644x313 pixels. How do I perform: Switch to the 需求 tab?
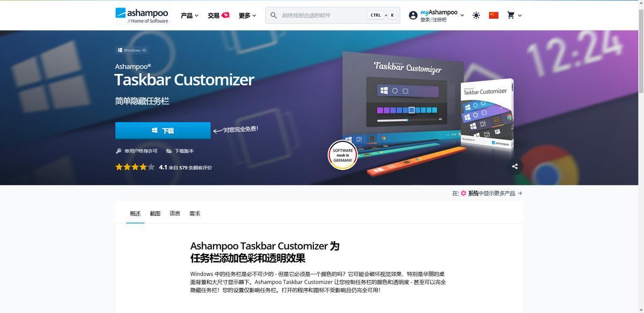pos(194,213)
